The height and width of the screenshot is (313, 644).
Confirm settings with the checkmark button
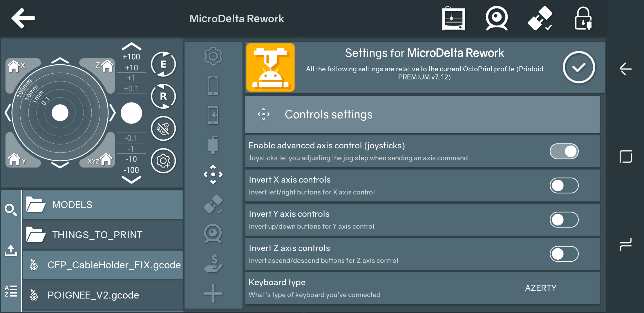pyautogui.click(x=579, y=68)
